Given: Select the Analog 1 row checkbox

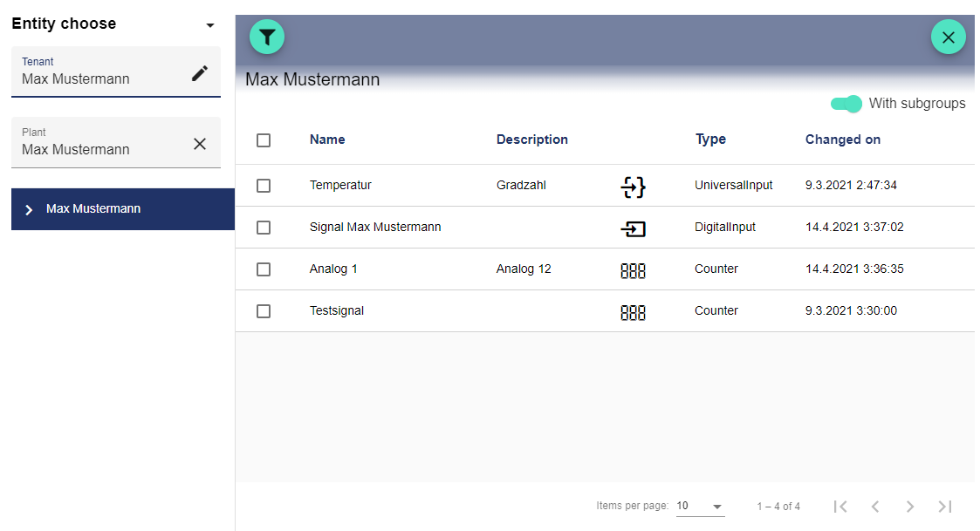Looking at the screenshot, I should click(264, 269).
